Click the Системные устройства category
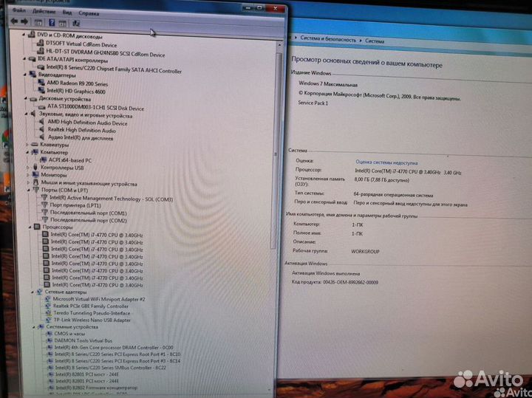This screenshot has height=398, width=532. (x=72, y=327)
